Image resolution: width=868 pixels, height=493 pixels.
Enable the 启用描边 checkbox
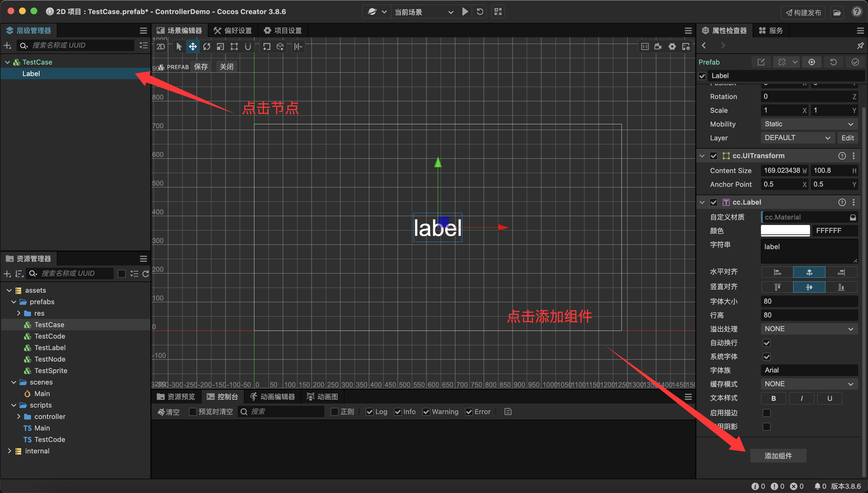(x=766, y=413)
